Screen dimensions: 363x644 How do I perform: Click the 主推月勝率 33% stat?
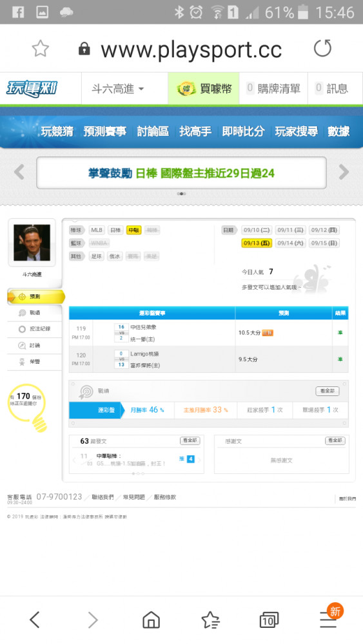206,410
